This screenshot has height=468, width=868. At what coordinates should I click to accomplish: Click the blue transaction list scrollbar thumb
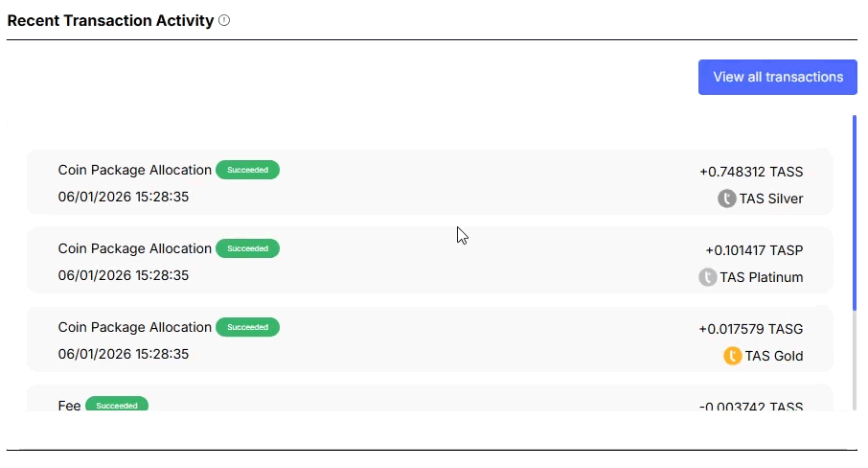coord(854,211)
